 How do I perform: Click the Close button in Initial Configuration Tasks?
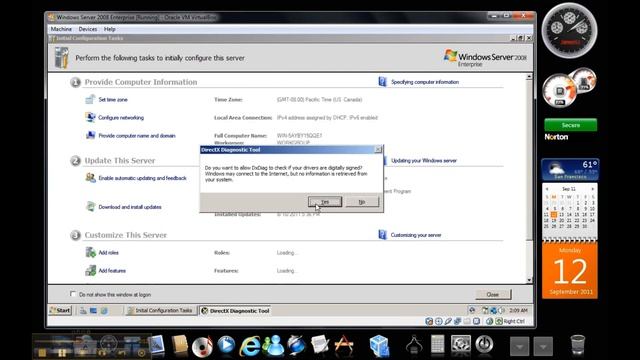tap(493, 294)
